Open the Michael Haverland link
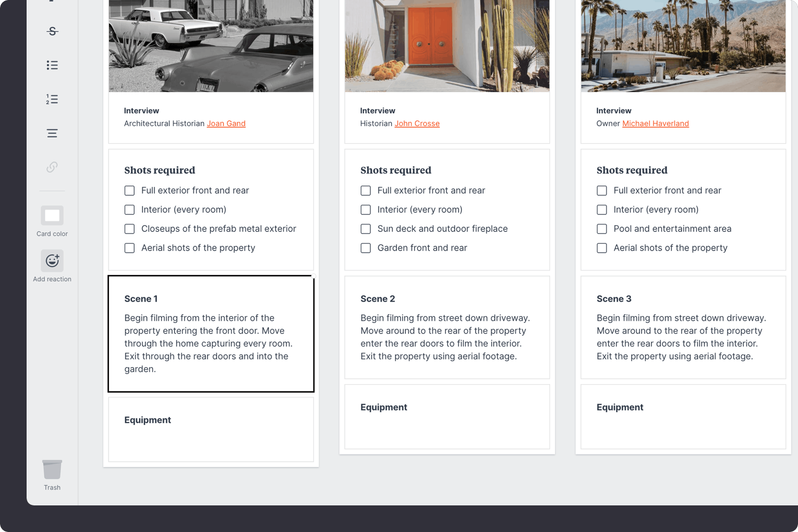 pyautogui.click(x=655, y=123)
